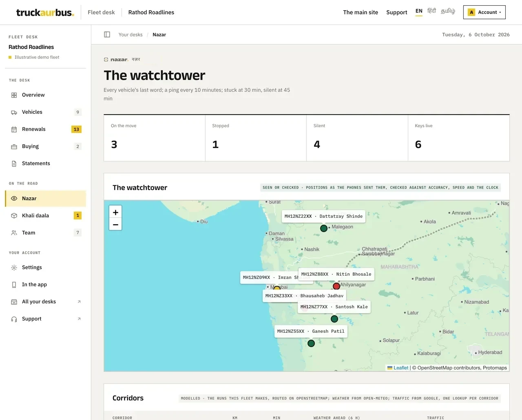
Task: Open The main site link
Action: [361, 12]
